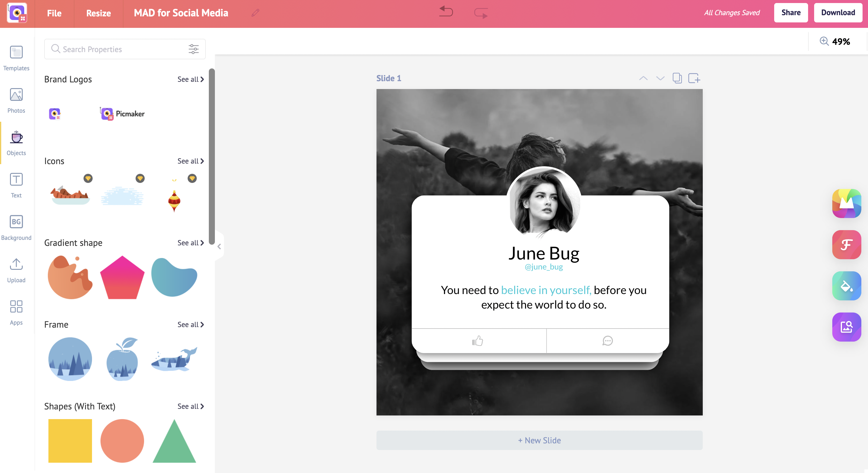This screenshot has height=473, width=868.
Task: Click the + New Slide bar
Action: click(539, 440)
